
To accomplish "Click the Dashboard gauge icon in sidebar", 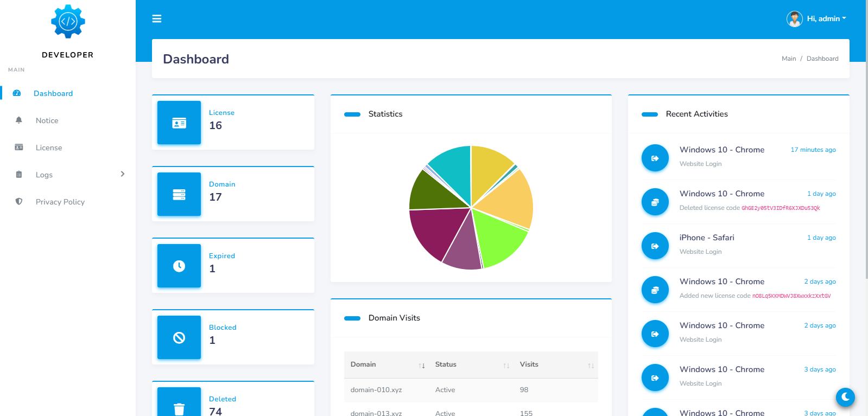I will (17, 93).
